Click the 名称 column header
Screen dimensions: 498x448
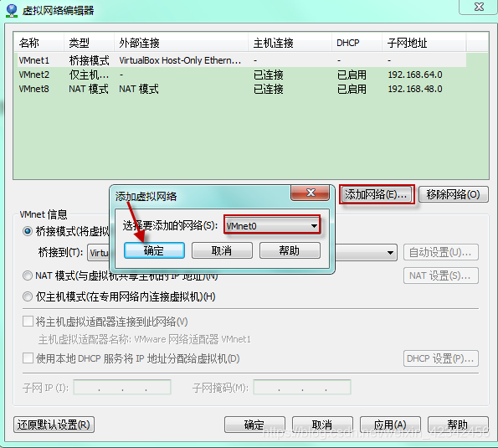click(x=39, y=43)
